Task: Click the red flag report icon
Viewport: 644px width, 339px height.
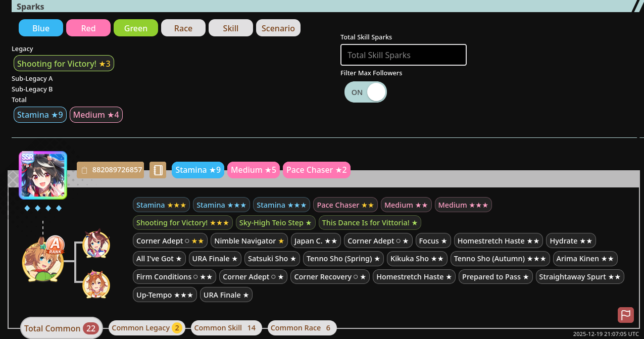Action: [626, 315]
